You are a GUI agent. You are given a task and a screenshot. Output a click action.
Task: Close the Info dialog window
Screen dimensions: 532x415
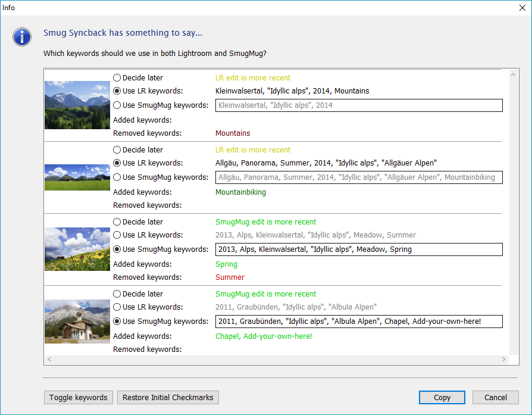coord(522,8)
